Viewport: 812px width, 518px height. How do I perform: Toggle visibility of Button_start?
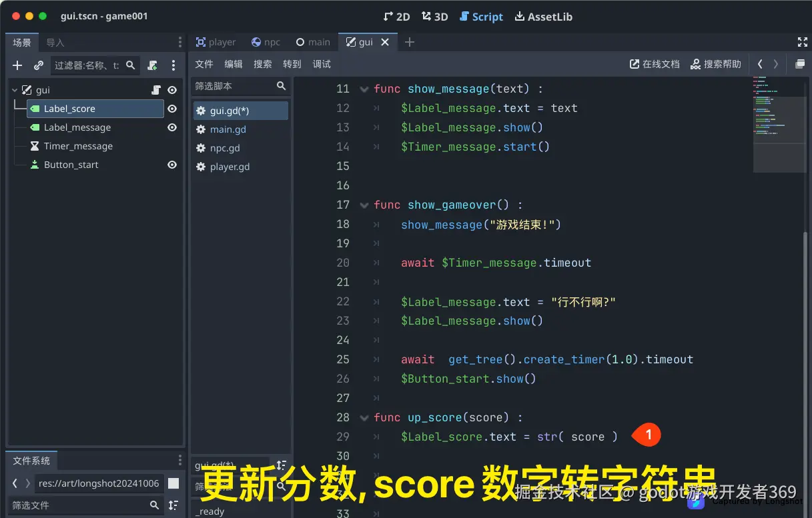click(x=172, y=165)
